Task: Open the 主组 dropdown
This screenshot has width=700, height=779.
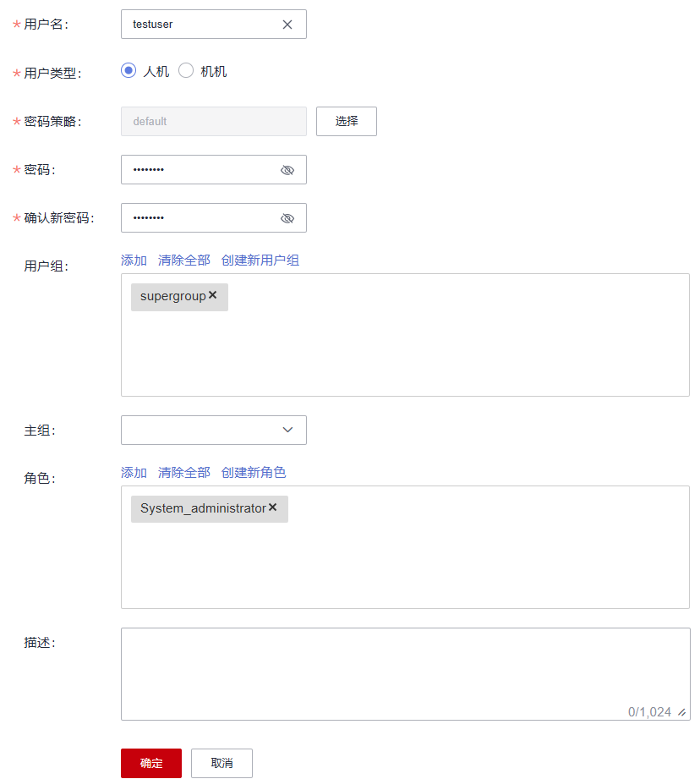Action: point(214,431)
